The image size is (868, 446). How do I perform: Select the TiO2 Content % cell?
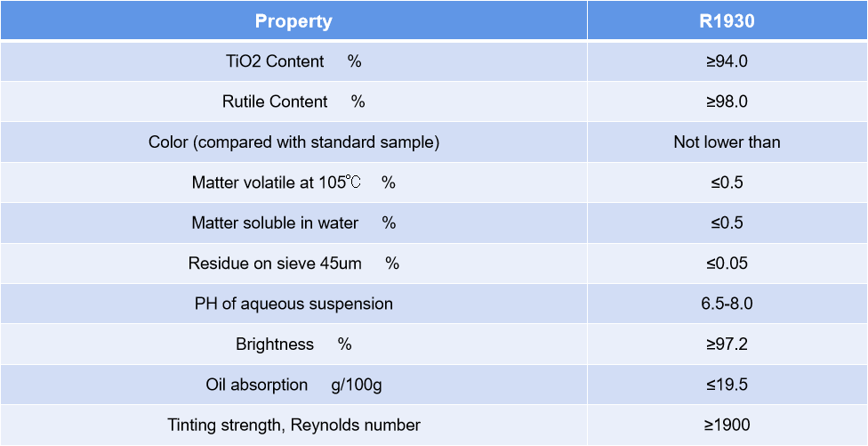tap(293, 61)
